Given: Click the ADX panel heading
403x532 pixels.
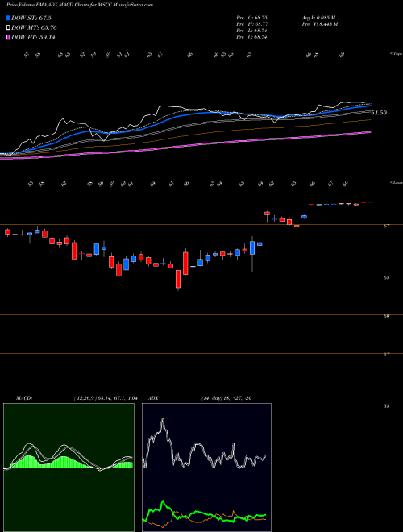Looking at the screenshot, I should pyautogui.click(x=153, y=398).
